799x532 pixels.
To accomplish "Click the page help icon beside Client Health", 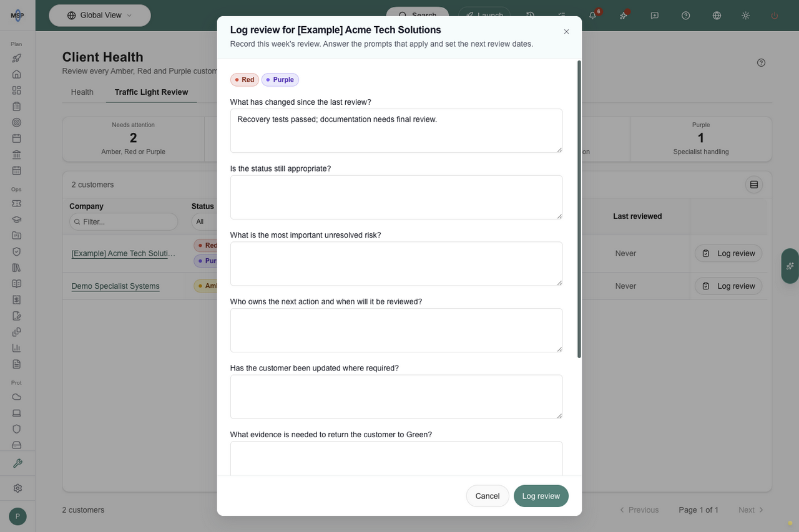I will (x=761, y=62).
